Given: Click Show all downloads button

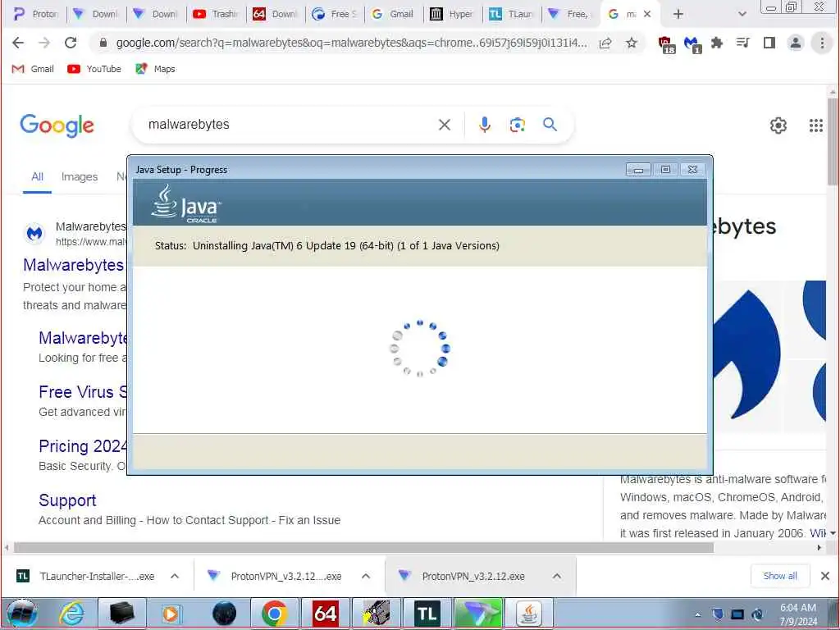Looking at the screenshot, I should (x=780, y=576).
